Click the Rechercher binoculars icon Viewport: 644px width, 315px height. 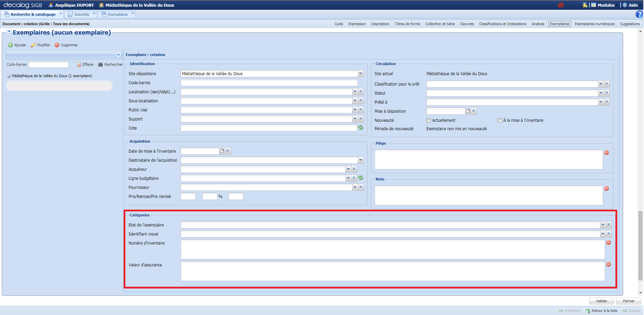tap(100, 64)
